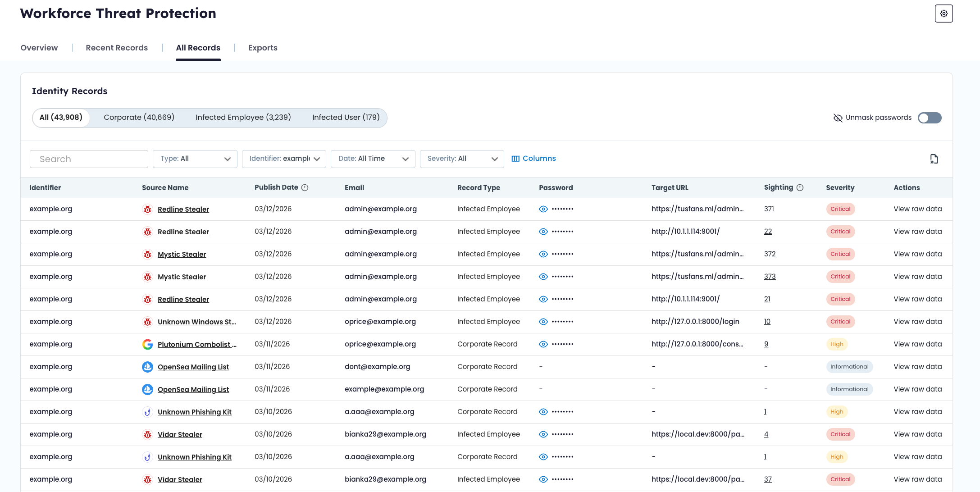Click first Unknown Phishing Kit hook icon
Viewport: 980px width, 492px height.
[147, 412]
